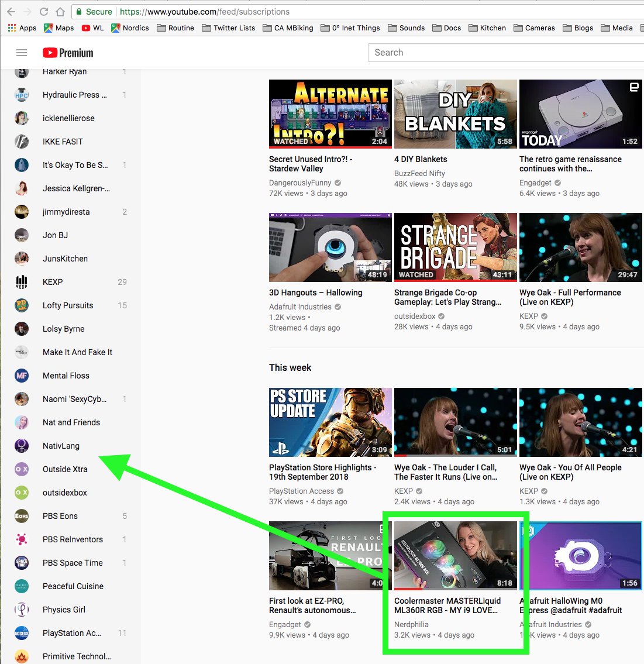Open Nerdphilia channel link
Image resolution: width=644 pixels, height=664 pixels.
tap(411, 624)
